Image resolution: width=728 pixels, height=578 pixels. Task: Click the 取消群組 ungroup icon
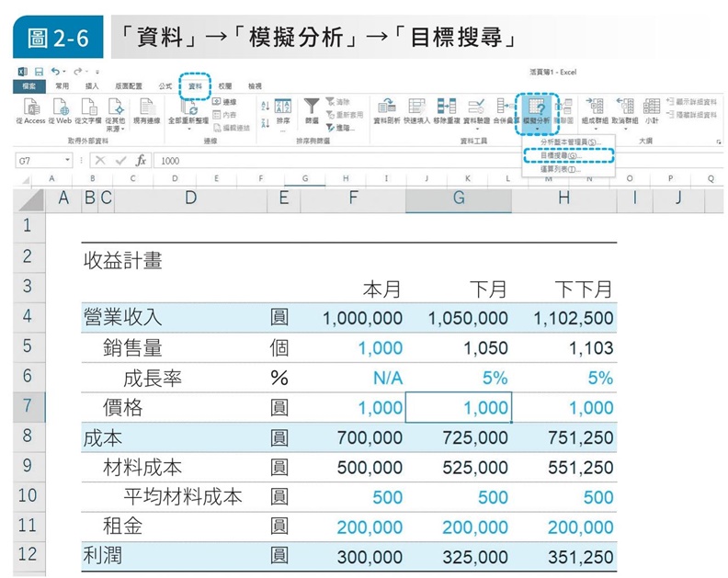pos(625,107)
